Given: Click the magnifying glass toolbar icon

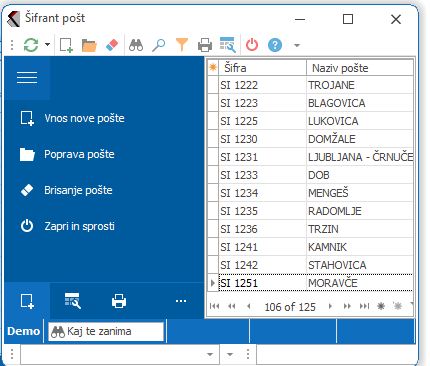Looking at the screenshot, I should point(159,45).
